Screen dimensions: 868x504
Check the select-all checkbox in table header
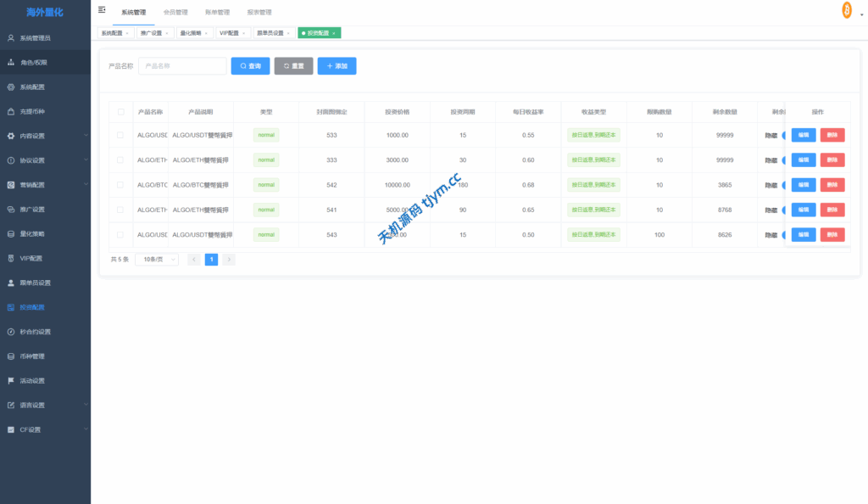tap(120, 112)
